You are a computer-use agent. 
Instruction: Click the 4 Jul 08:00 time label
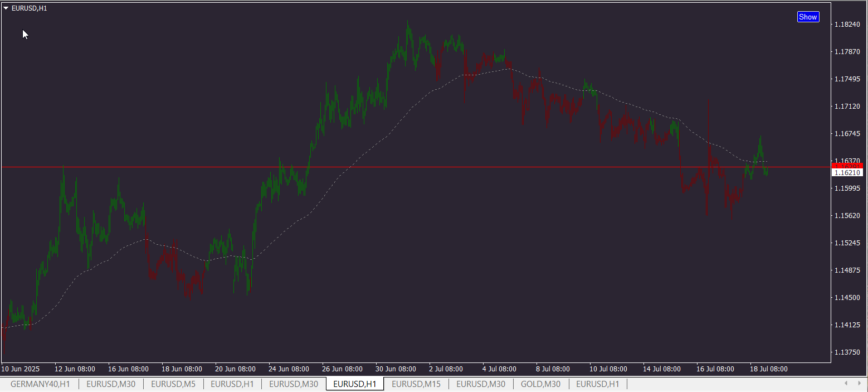coord(499,369)
